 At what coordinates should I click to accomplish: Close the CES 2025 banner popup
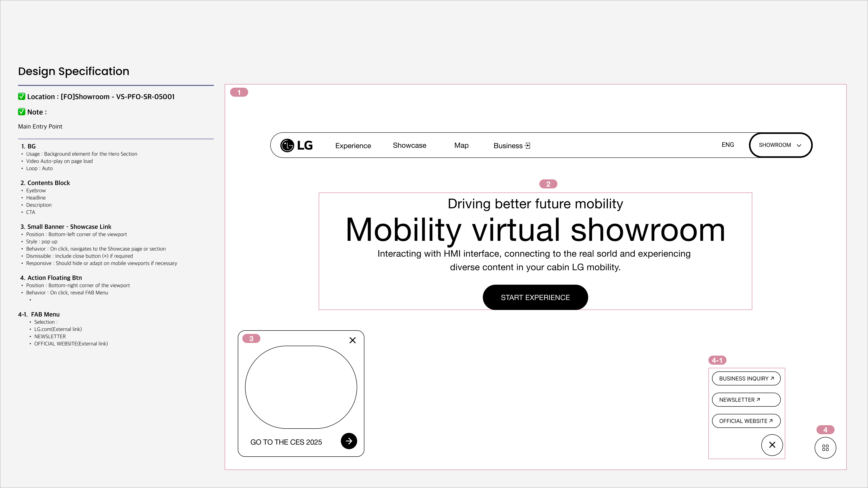[x=352, y=340]
